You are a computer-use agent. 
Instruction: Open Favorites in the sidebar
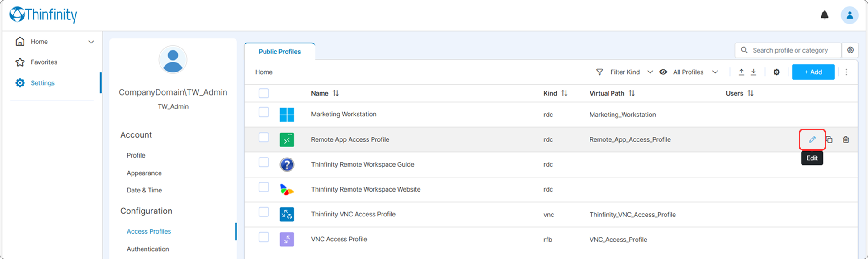[44, 62]
